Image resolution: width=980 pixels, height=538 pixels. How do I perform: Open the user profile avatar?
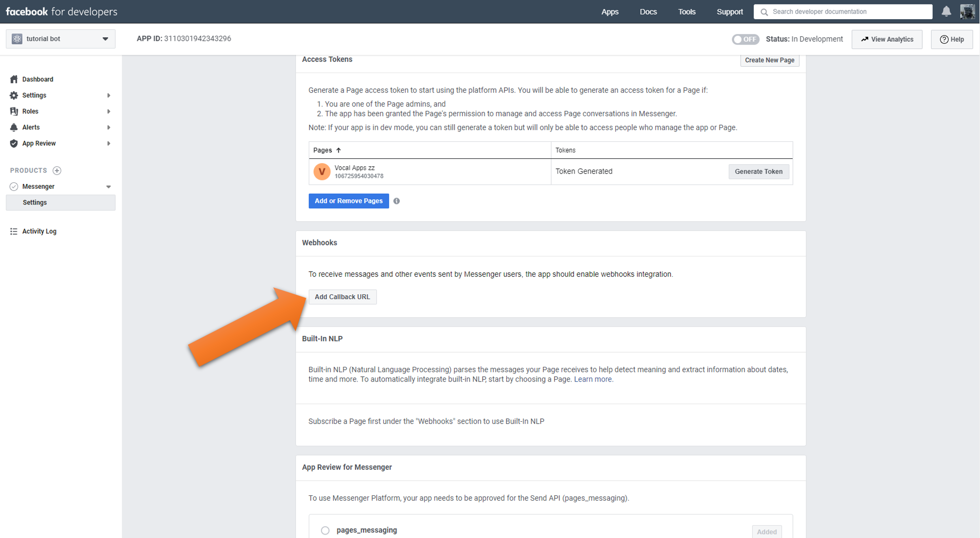(x=967, y=11)
